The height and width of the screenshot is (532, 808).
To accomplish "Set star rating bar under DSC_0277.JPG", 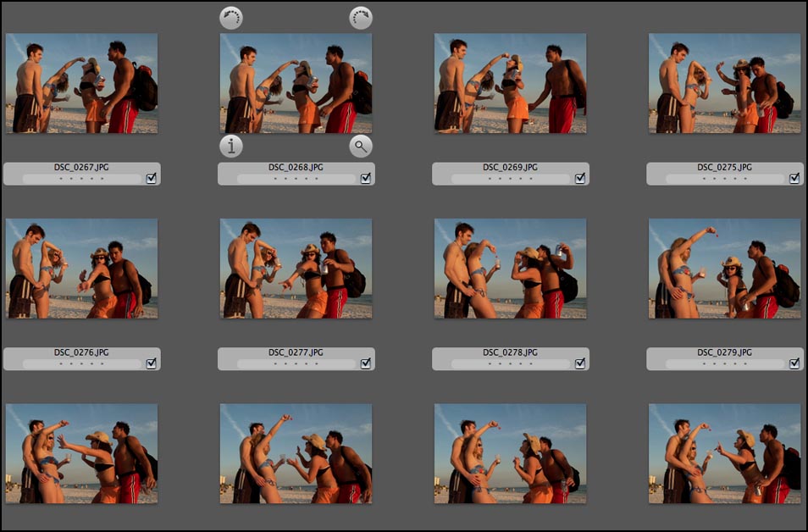I will (x=296, y=364).
